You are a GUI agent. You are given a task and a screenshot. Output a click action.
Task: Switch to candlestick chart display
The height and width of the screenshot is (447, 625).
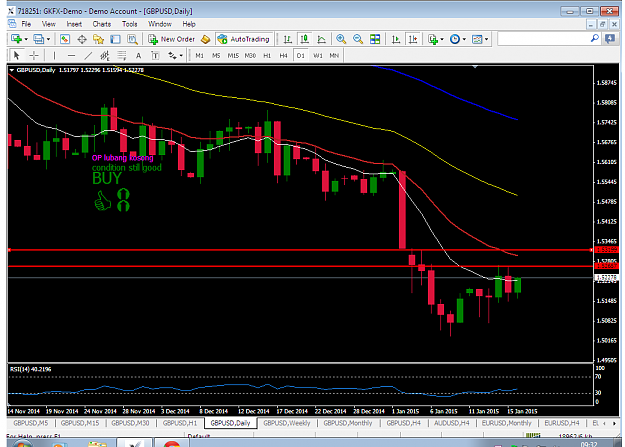pos(305,39)
